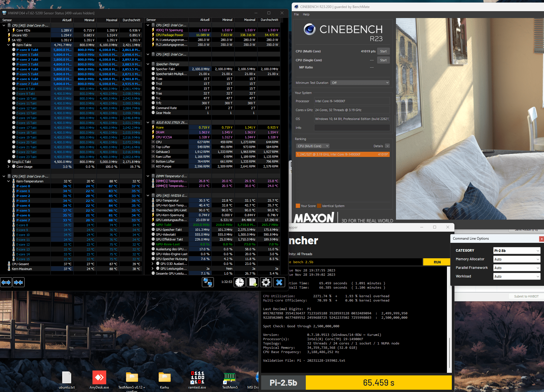544x392 pixels.
Task: Expand the GPU D3D Auslastung node
Action: 153,264
